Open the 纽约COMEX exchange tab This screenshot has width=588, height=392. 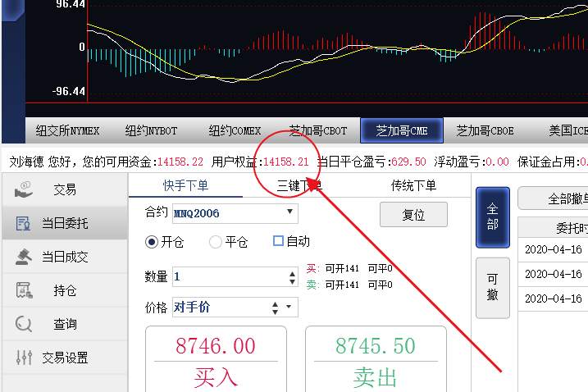pyautogui.click(x=235, y=130)
